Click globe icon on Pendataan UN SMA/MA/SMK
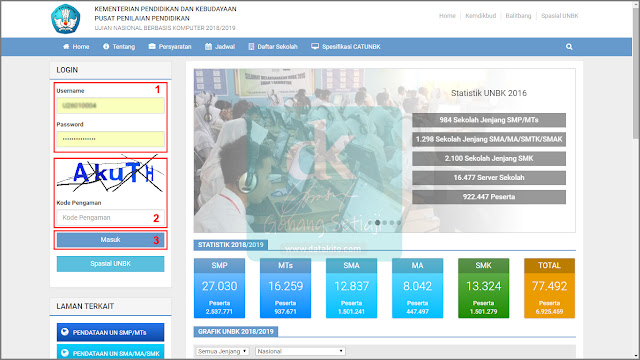 [65, 352]
